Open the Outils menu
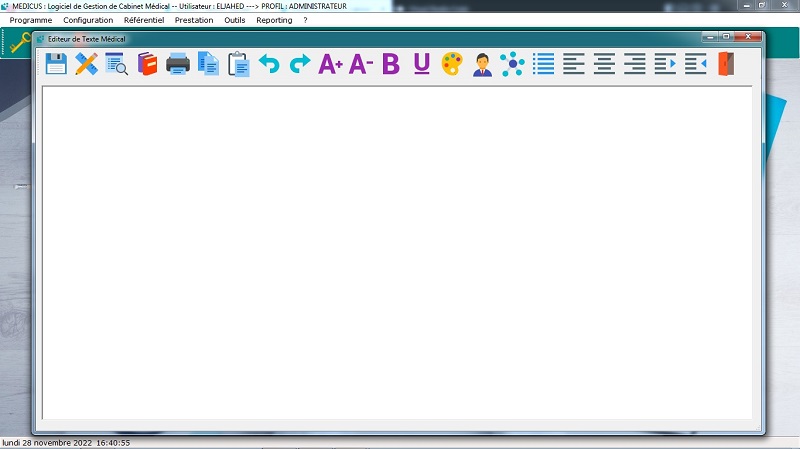Screen dimensions: 800x449 235,20
